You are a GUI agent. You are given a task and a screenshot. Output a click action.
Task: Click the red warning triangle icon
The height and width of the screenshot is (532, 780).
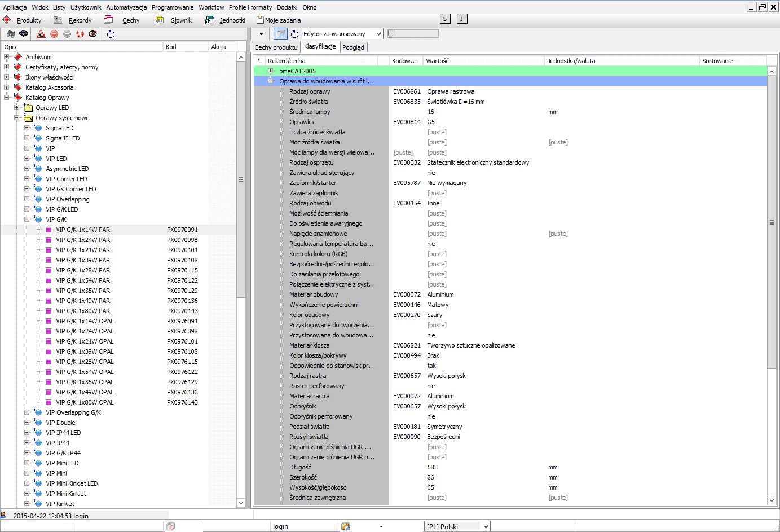[x=41, y=34]
